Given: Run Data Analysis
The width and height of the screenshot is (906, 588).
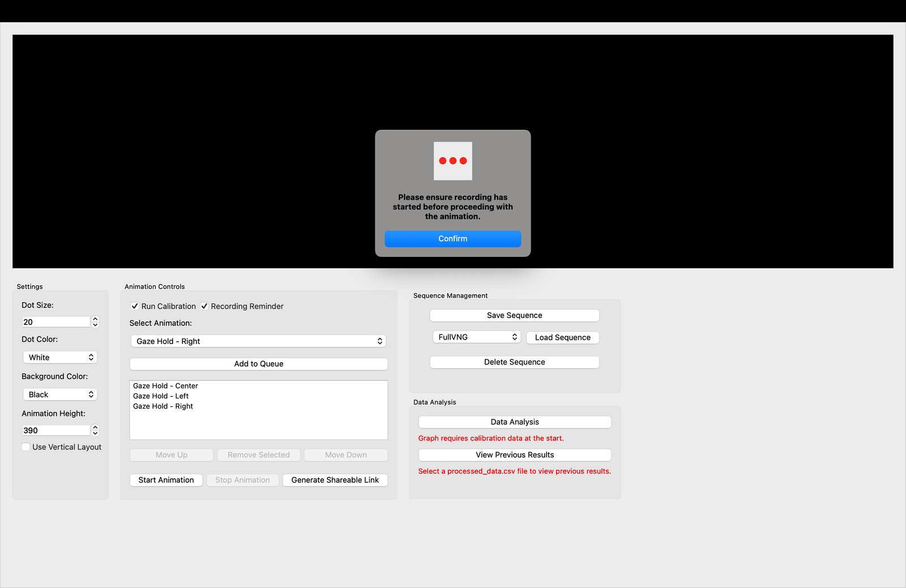Looking at the screenshot, I should tap(514, 422).
